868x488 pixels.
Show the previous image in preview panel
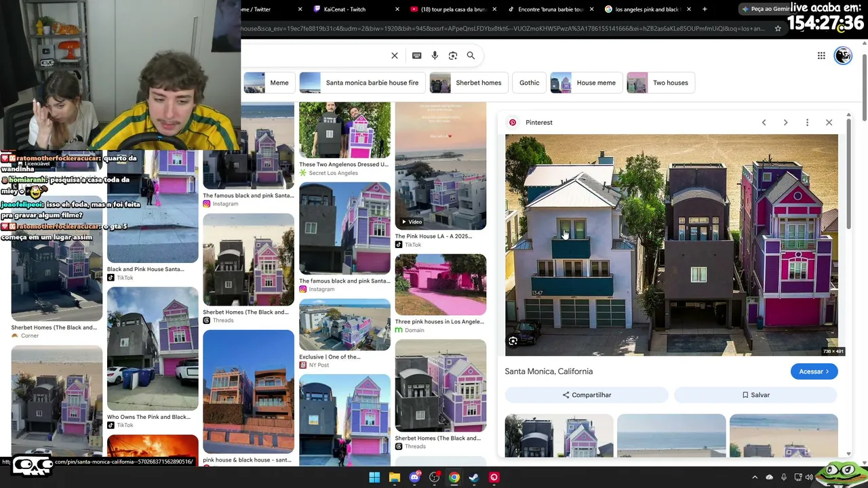[x=764, y=123]
